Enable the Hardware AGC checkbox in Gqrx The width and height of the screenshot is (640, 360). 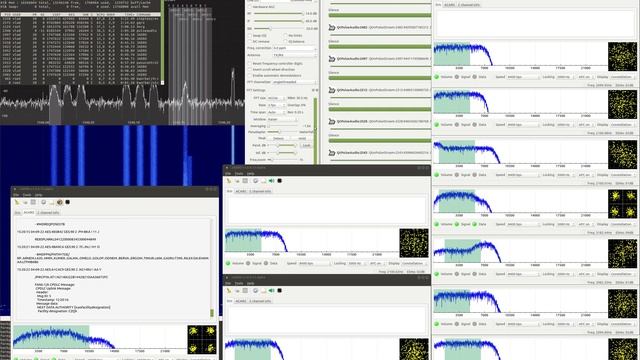tap(250, 7)
